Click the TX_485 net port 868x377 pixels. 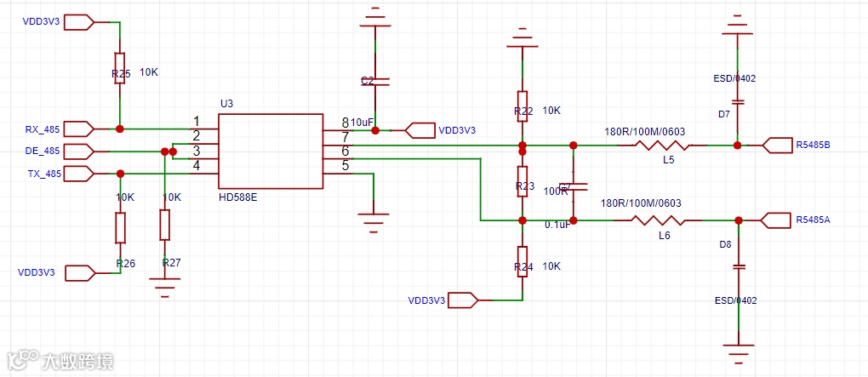click(80, 174)
